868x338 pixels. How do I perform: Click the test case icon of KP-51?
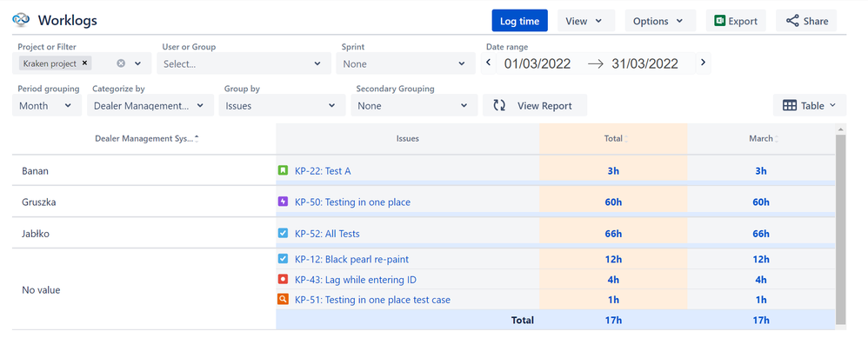pyautogui.click(x=283, y=299)
